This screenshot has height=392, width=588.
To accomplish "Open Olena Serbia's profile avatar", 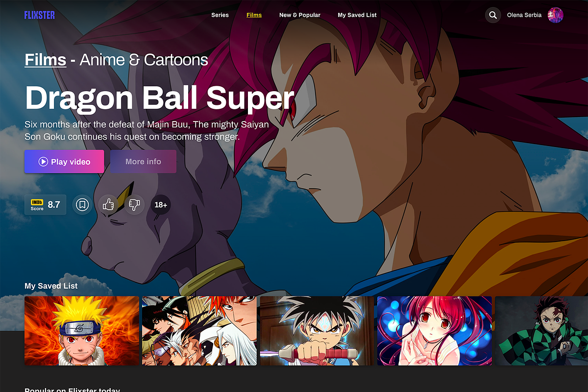I will (x=556, y=15).
